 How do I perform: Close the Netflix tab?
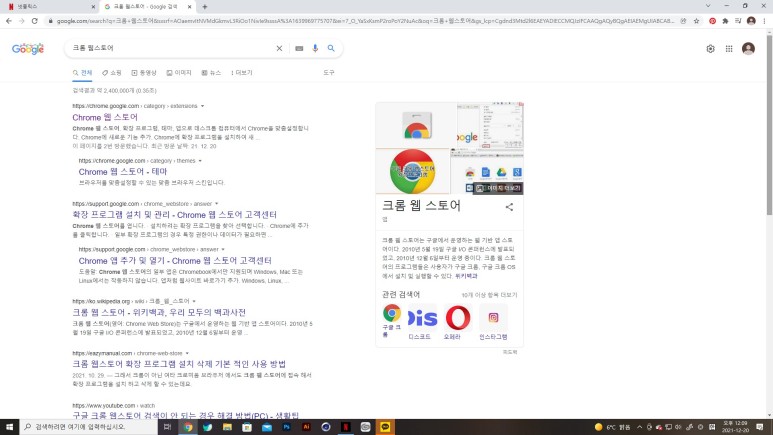(x=93, y=7)
